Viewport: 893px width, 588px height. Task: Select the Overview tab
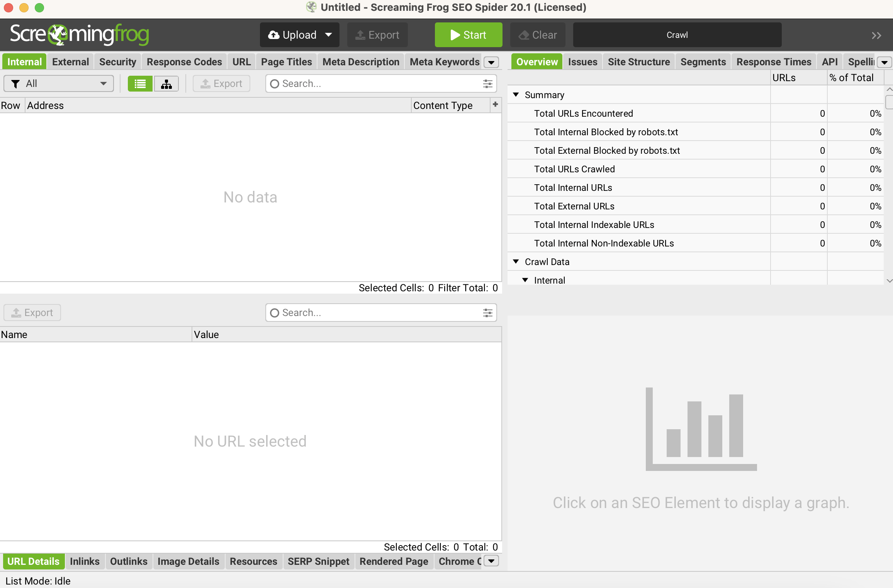click(x=537, y=62)
